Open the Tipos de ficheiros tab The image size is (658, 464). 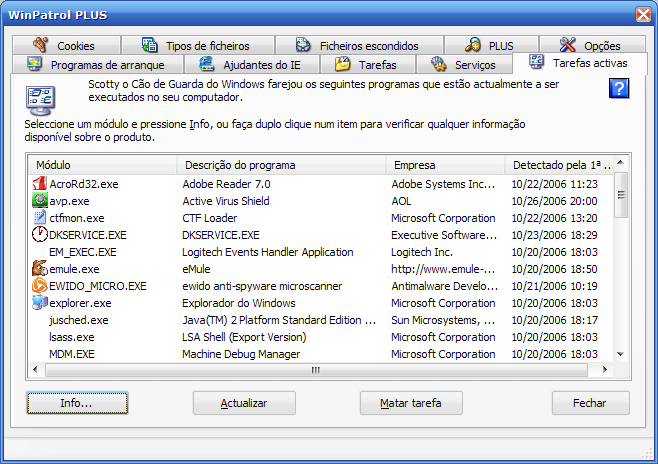[x=198, y=45]
